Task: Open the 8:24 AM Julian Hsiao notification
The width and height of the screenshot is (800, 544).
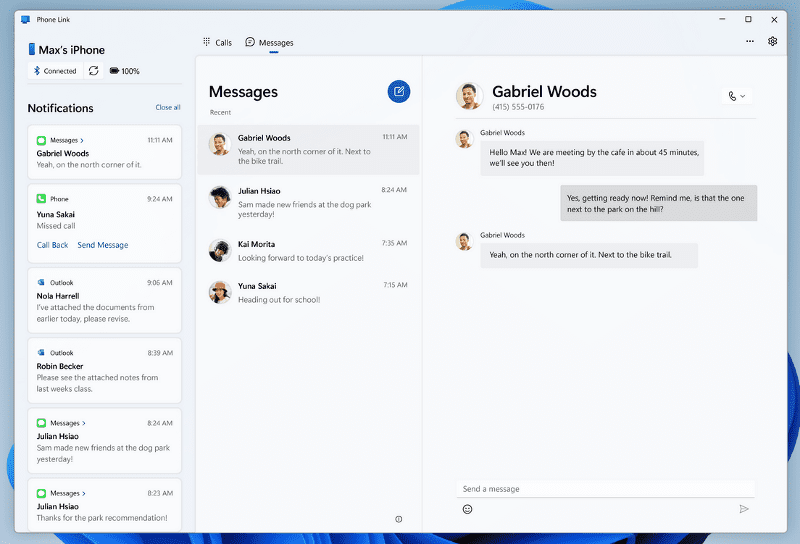Action: coord(105,441)
